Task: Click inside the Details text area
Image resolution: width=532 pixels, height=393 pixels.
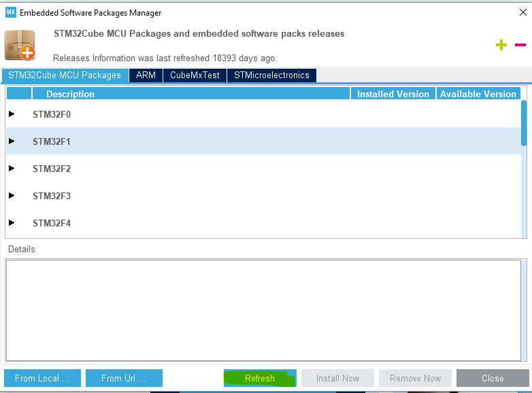Action: (x=263, y=310)
